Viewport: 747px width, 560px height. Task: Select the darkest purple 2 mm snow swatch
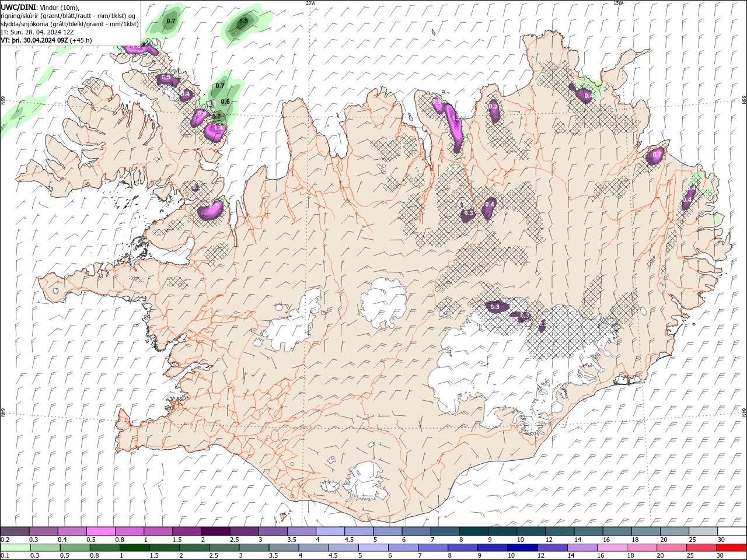click(x=215, y=531)
